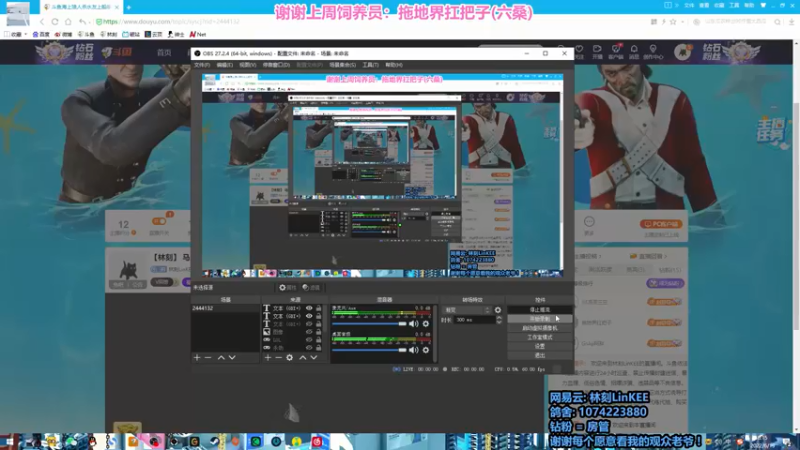This screenshot has width=800, height=450.
Task: Toggle lock on the 图像 source
Action: point(319,332)
